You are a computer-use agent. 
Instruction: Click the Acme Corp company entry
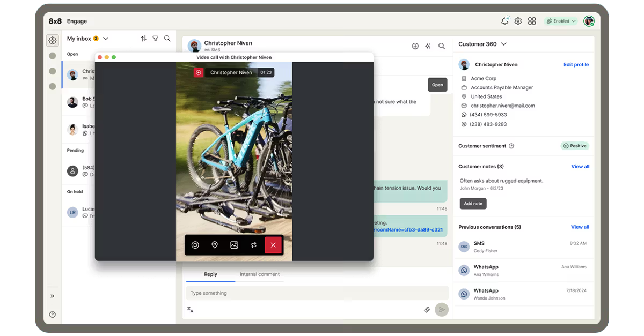click(x=484, y=78)
